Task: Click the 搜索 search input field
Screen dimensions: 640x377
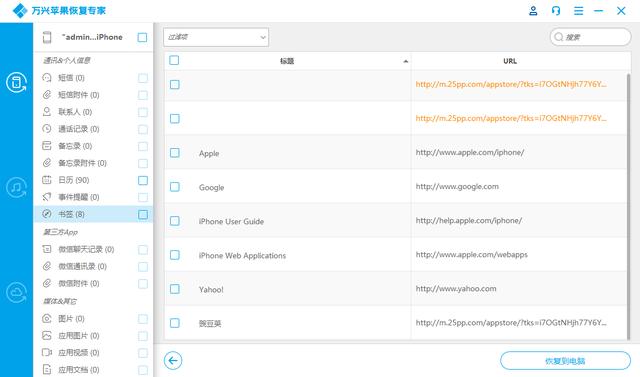Action: (591, 37)
